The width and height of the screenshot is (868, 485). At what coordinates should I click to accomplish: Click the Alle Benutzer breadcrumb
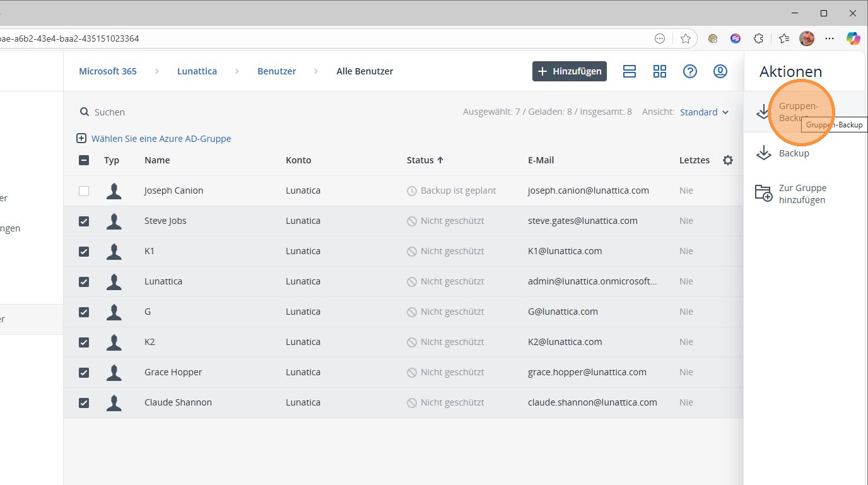pyautogui.click(x=365, y=71)
